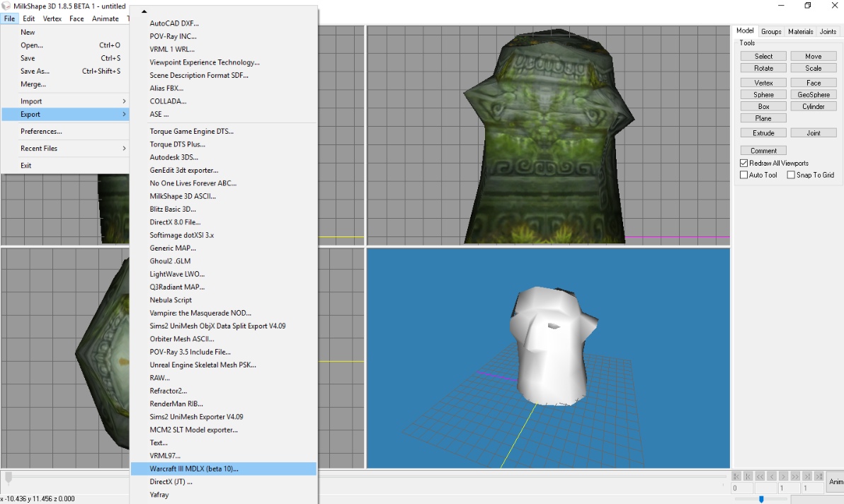Screen dimensions: 844x504
Task: Click the Joint tool button
Action: (814, 133)
